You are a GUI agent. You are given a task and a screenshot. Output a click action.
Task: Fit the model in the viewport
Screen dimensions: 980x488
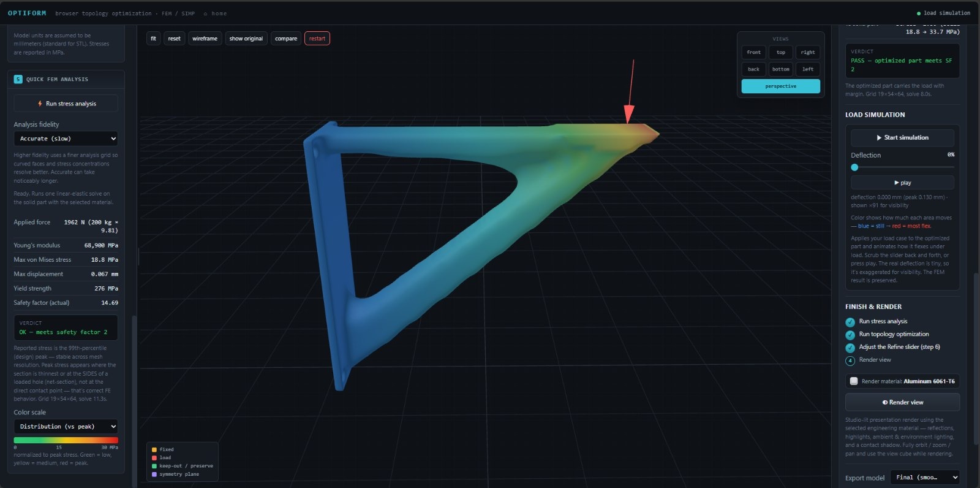tap(153, 39)
